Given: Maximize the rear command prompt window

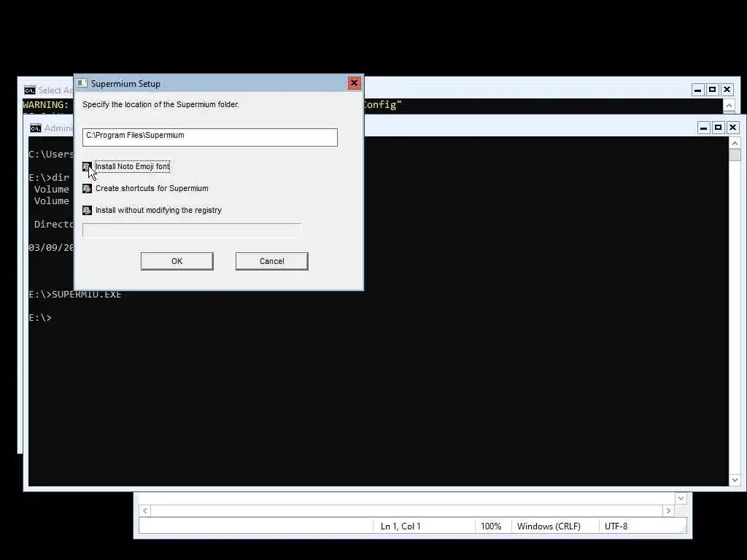Looking at the screenshot, I should tap(713, 90).
